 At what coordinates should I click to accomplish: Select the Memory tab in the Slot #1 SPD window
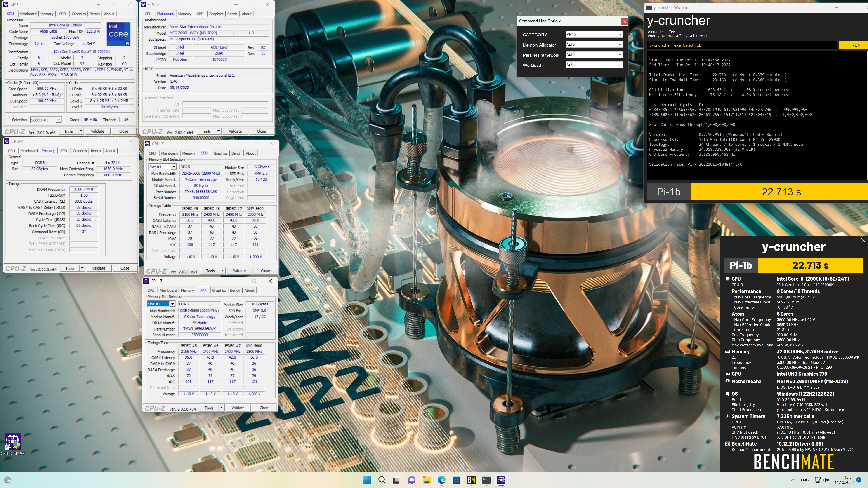pos(189,153)
